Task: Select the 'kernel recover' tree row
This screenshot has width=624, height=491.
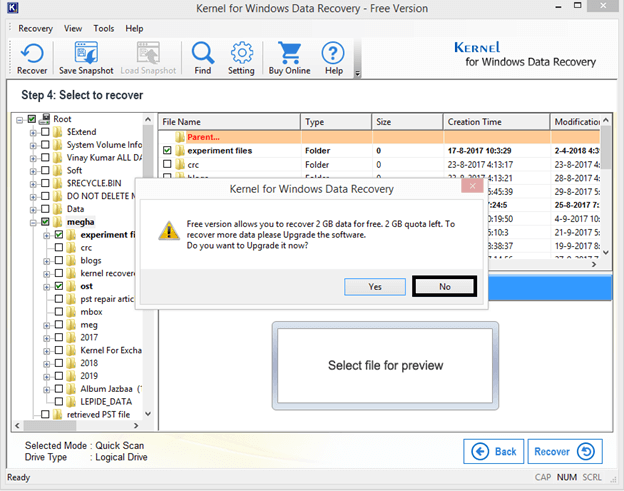Action: tap(107, 273)
